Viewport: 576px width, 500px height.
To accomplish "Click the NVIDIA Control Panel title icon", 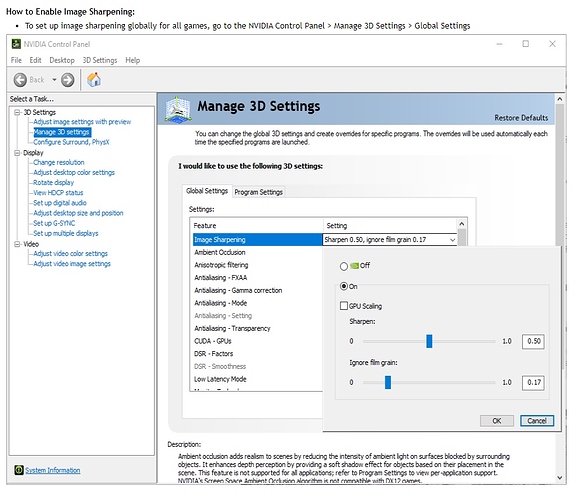I will click(x=16, y=44).
